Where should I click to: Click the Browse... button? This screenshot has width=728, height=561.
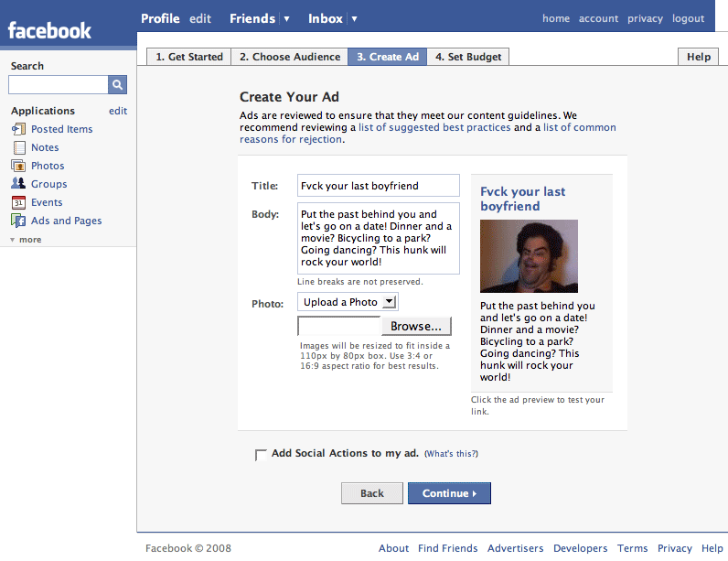[416, 326]
